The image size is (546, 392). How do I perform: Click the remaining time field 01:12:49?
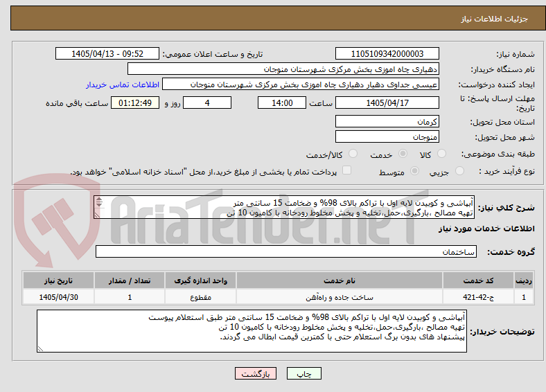tap(135, 103)
